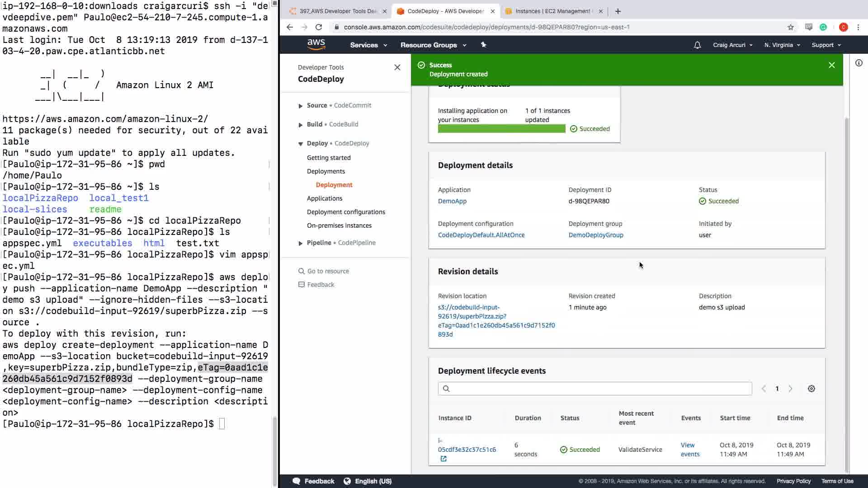Open instance external link icon
This screenshot has height=488, width=868.
pyautogui.click(x=443, y=459)
